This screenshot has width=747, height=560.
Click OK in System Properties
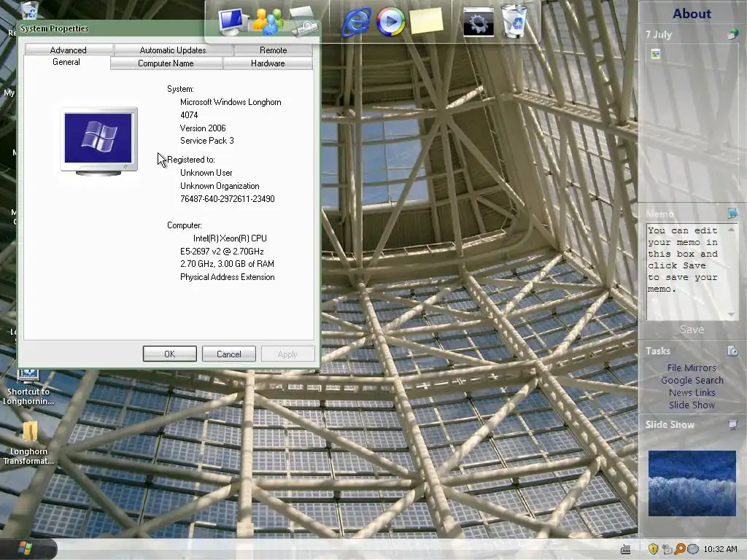click(x=169, y=354)
